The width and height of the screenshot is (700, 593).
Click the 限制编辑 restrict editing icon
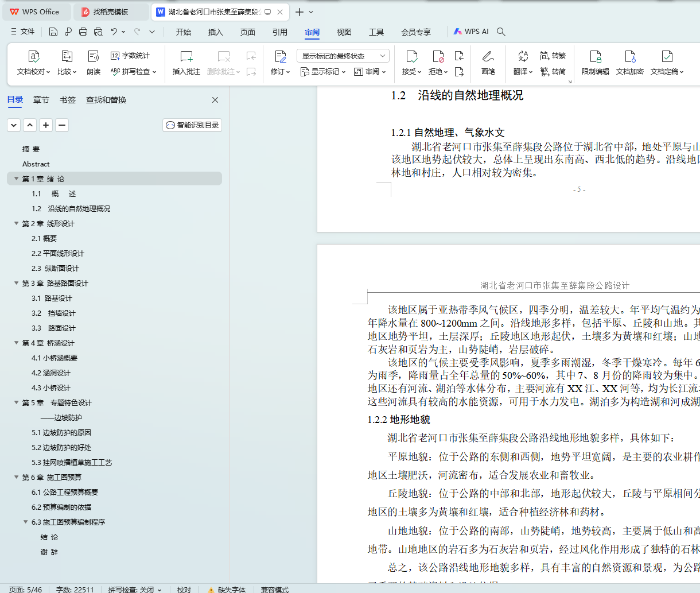pos(595,57)
